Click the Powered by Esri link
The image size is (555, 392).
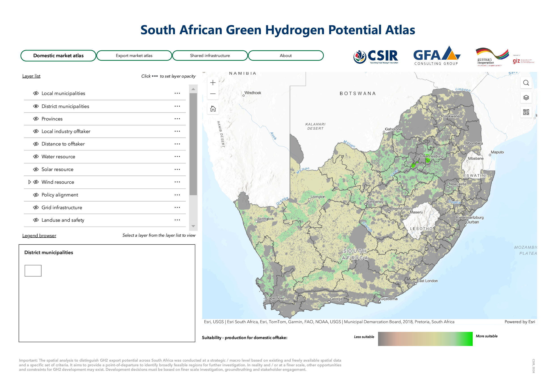tap(519, 322)
